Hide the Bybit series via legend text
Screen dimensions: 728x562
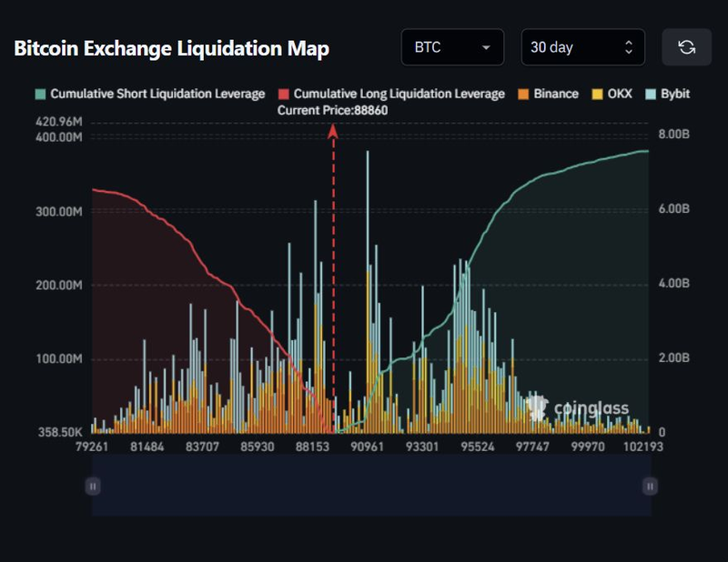(672, 94)
